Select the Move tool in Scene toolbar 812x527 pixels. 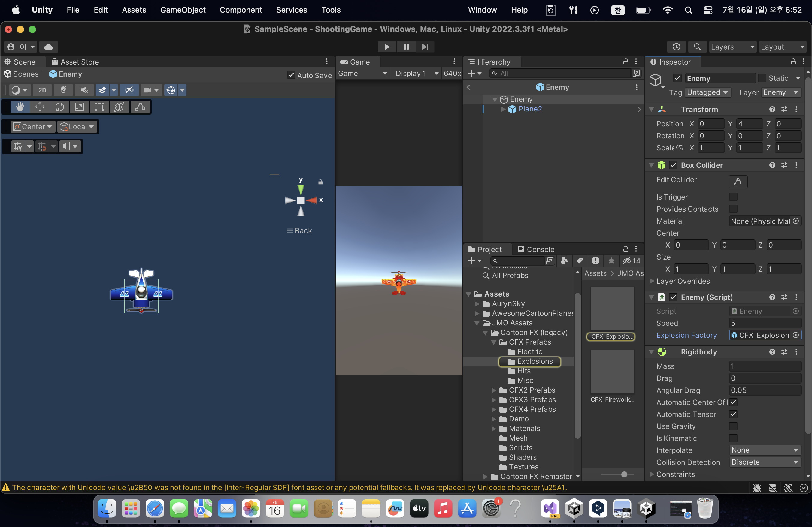pos(40,107)
